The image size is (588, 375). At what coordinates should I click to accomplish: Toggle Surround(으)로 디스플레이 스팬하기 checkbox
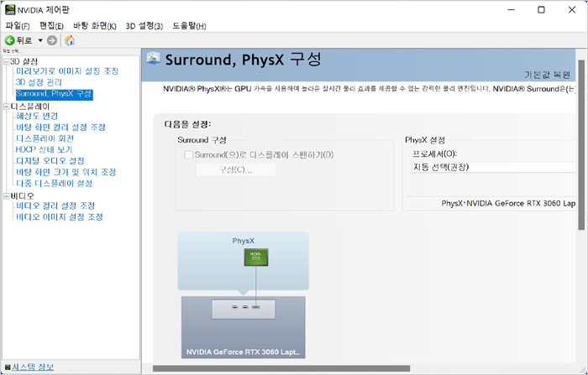[x=189, y=154]
